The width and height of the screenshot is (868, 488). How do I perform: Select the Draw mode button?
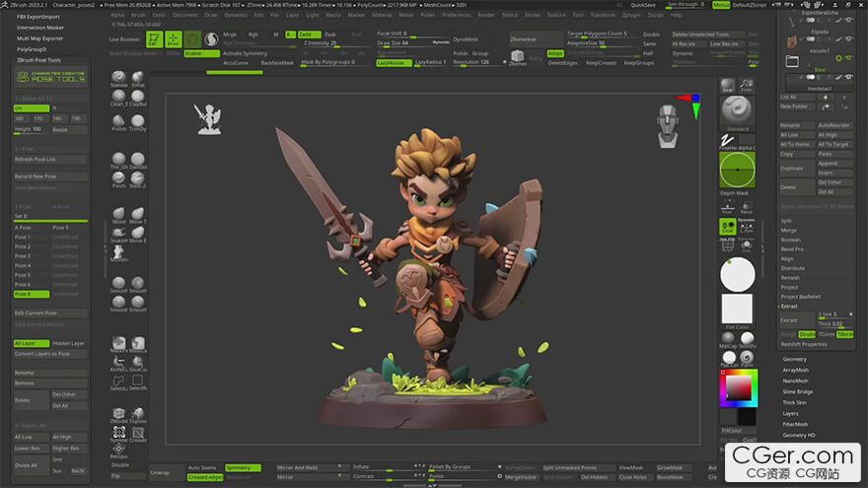174,39
